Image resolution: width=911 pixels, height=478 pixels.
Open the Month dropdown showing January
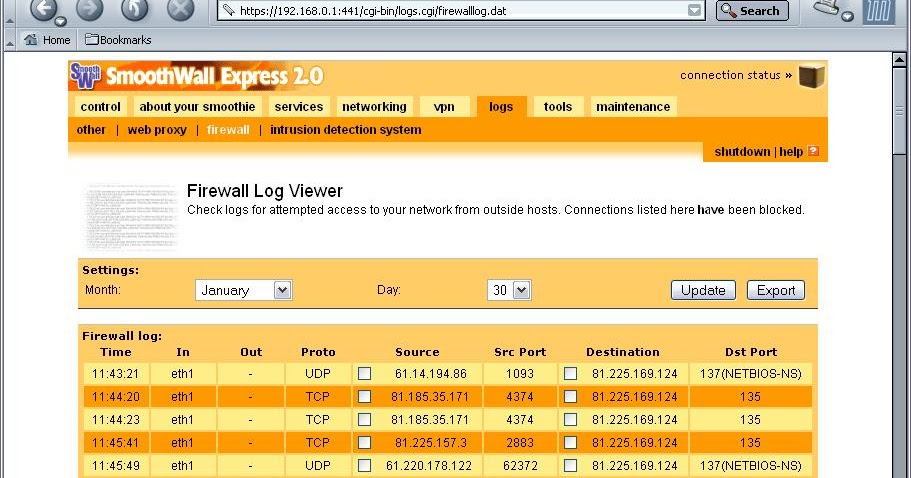pos(243,290)
